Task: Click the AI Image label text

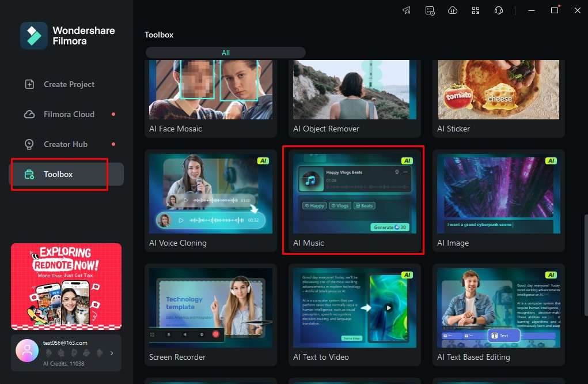Action: tap(453, 243)
